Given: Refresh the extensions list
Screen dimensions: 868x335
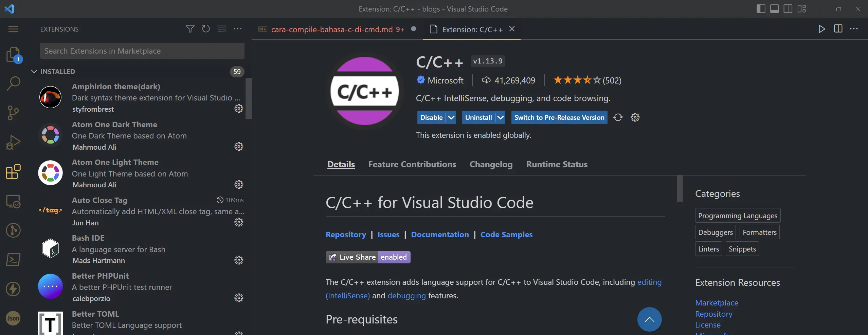Looking at the screenshot, I should pos(206,29).
